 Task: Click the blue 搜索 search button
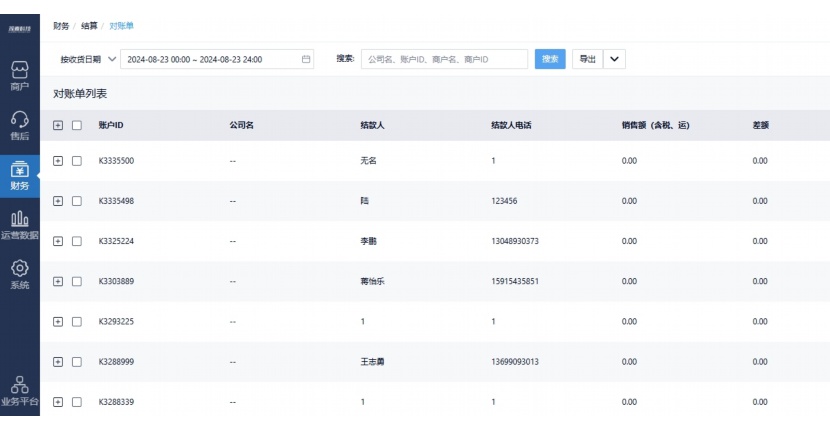pyautogui.click(x=550, y=59)
